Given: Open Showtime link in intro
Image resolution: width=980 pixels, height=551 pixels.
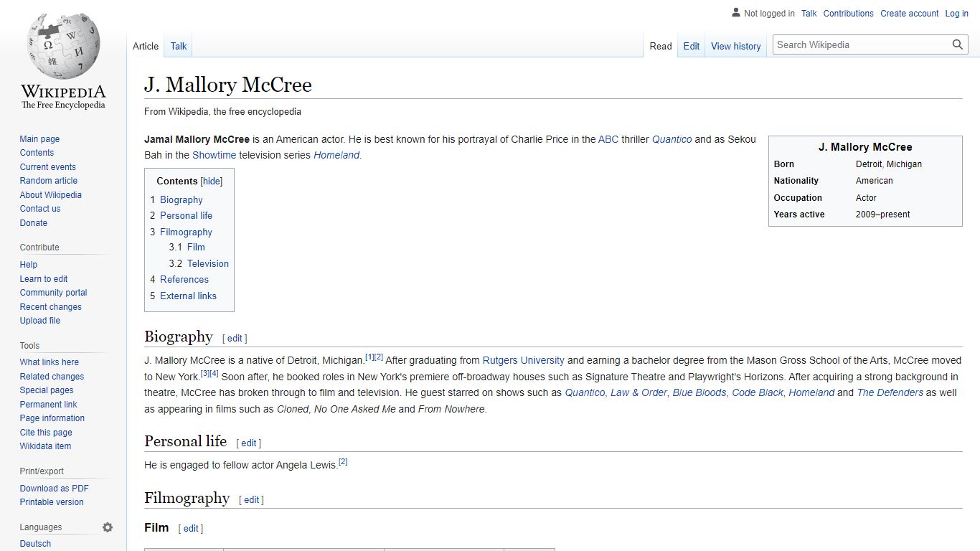Looking at the screenshot, I should pos(214,155).
